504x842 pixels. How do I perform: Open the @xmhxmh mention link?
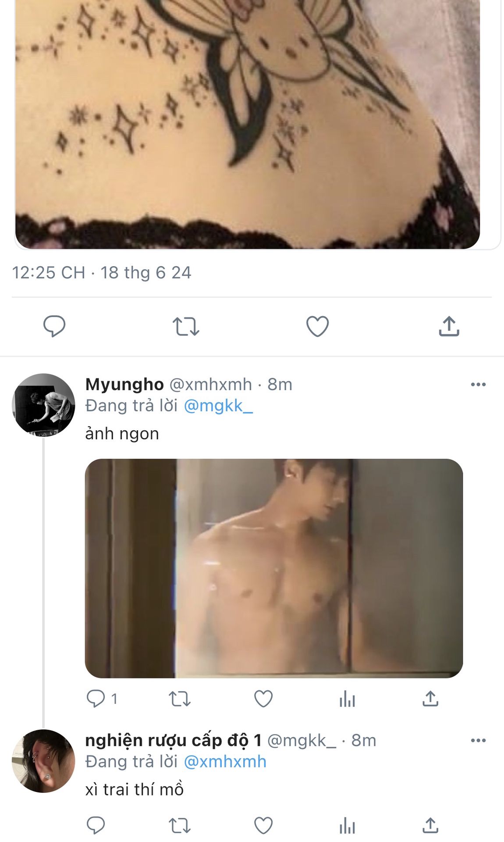point(225,762)
